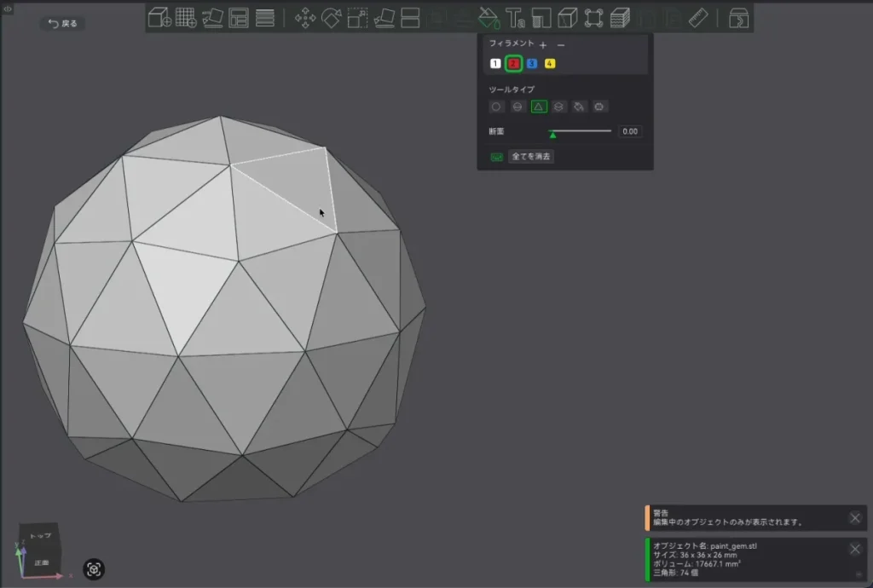Select the triangle tool type
873x588 pixels.
point(539,107)
